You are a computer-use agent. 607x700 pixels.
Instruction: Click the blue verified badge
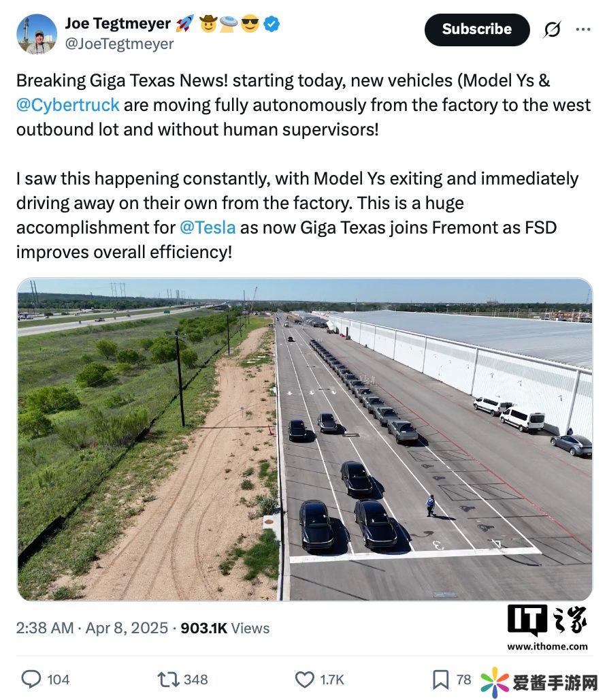272,24
